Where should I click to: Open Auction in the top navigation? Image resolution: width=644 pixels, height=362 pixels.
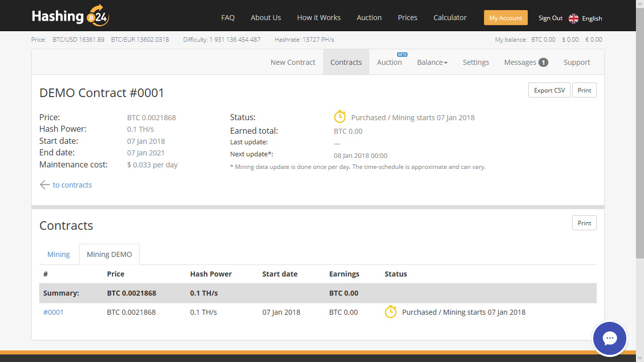[369, 18]
